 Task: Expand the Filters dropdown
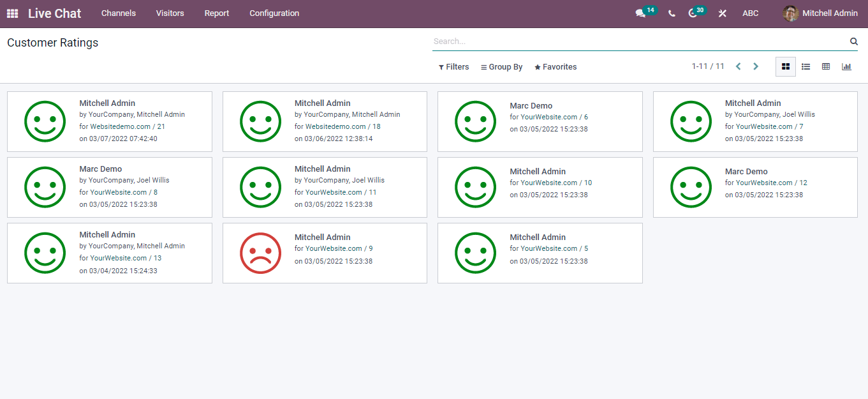point(453,67)
